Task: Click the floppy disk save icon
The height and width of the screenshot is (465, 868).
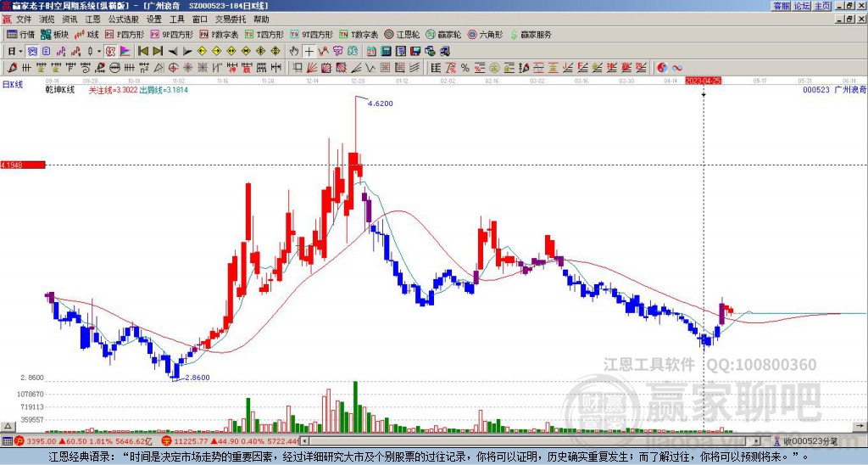Action: pos(415,51)
